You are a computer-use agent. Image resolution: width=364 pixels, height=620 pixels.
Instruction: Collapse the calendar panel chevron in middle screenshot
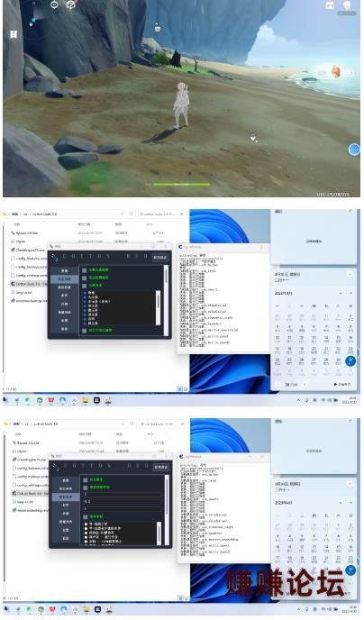pyautogui.click(x=350, y=274)
